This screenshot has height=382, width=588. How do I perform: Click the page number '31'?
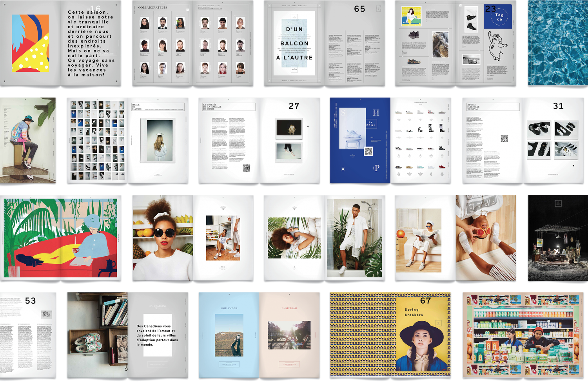558,106
